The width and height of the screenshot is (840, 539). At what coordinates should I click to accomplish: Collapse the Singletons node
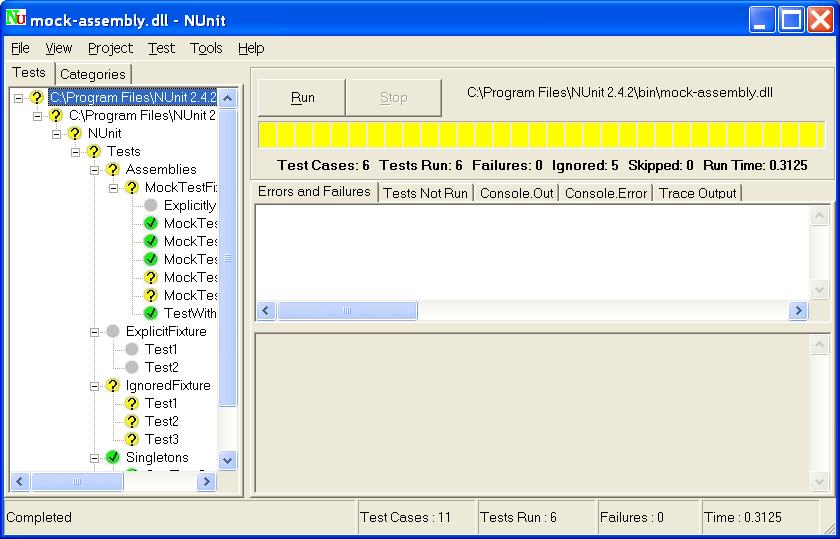[x=94, y=458]
